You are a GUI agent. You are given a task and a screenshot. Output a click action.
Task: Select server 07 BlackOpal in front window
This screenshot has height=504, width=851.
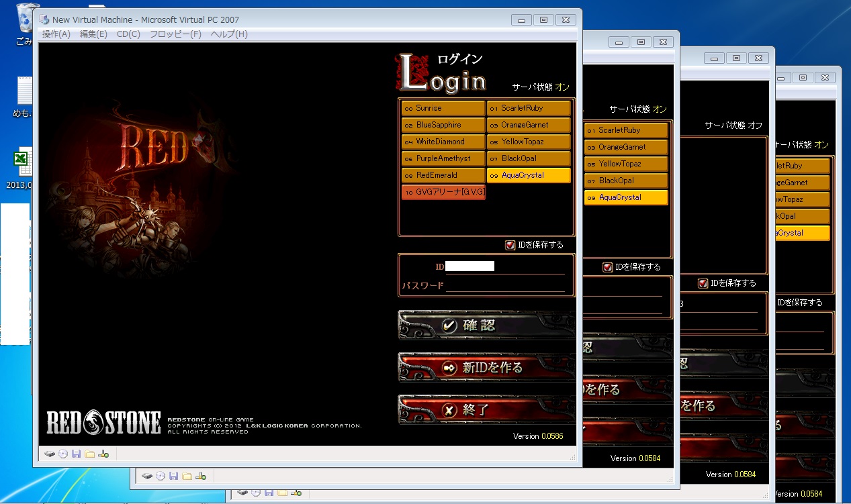click(x=529, y=158)
